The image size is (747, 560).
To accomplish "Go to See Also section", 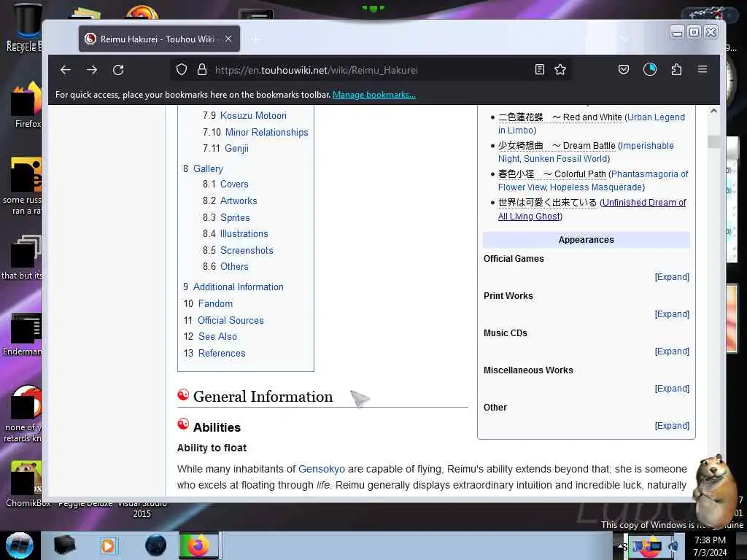I will [217, 337].
